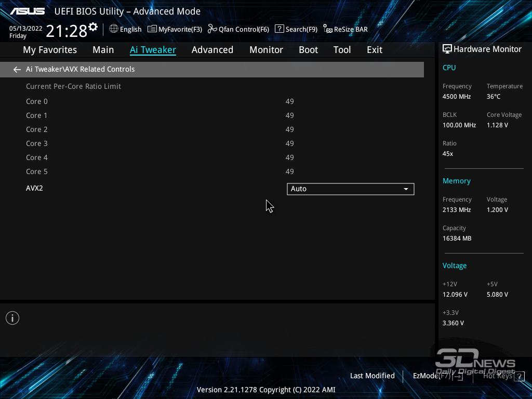The height and width of the screenshot is (399, 532).
Task: Click the AVX Related Controls breadcrumb path
Action: point(81,69)
